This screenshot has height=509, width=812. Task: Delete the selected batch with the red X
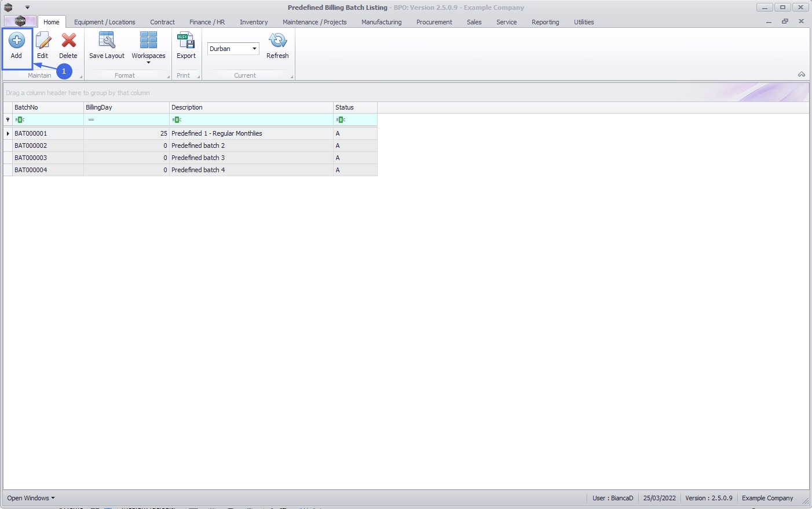pyautogui.click(x=68, y=46)
